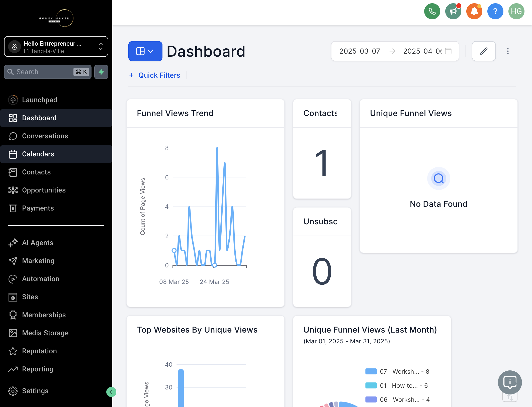This screenshot has width=532, height=407.
Task: Click the blue help question mark
Action: (x=495, y=11)
